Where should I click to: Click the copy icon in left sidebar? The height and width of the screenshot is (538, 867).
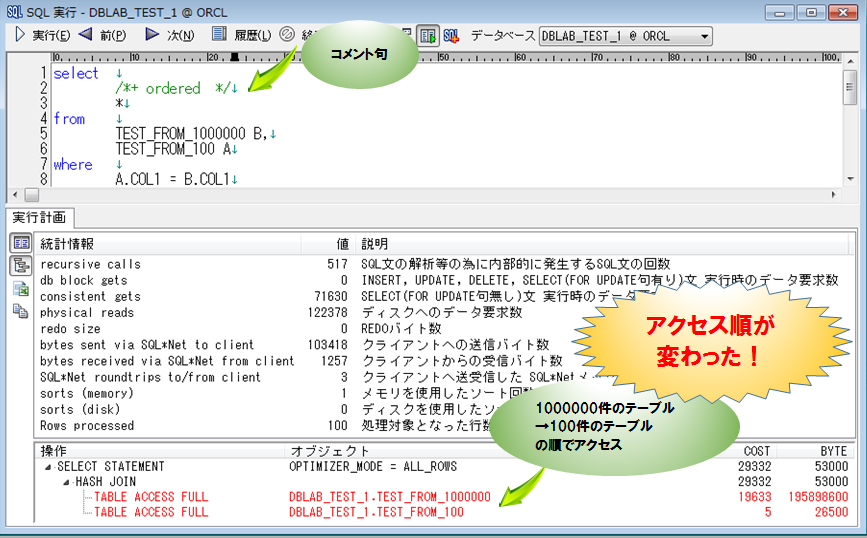(20, 311)
